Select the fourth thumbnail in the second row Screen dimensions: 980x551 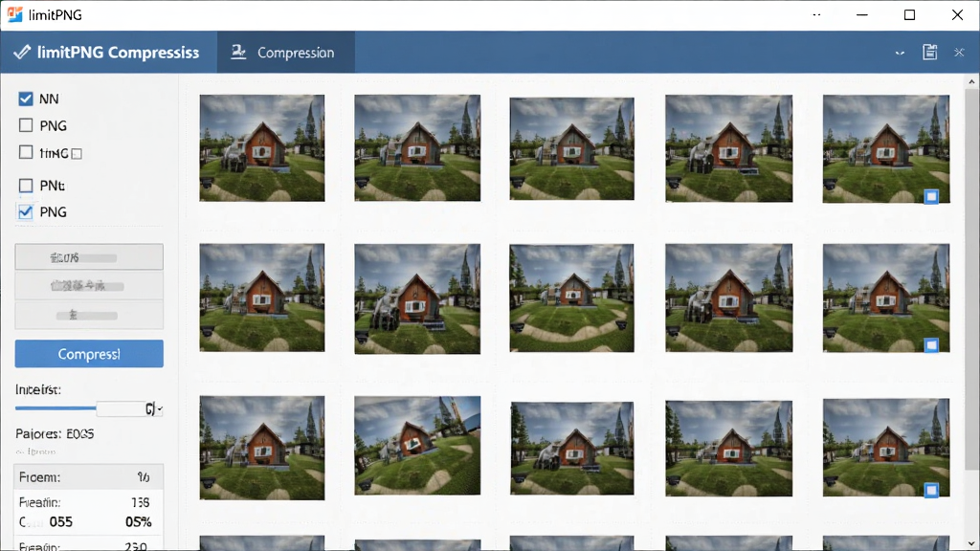coord(728,298)
